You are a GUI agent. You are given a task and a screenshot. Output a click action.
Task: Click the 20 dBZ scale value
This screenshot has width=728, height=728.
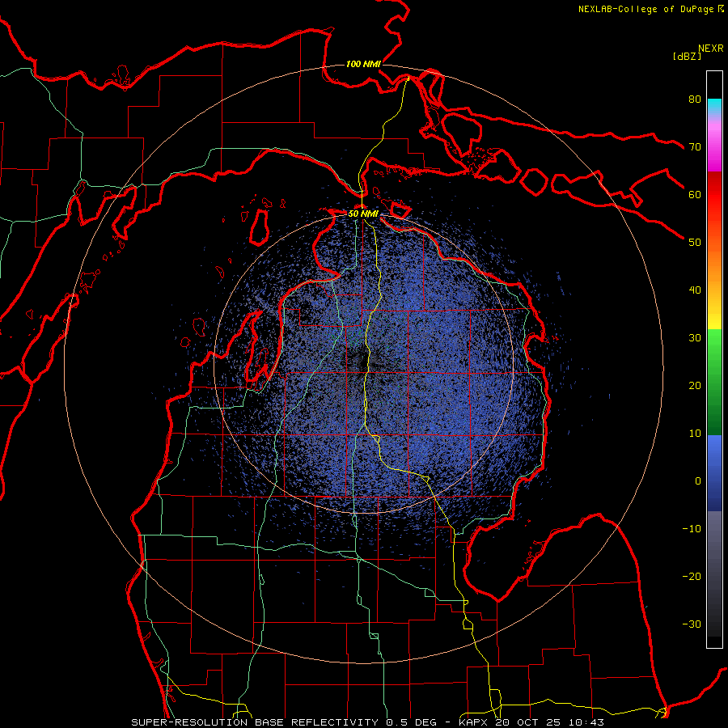(x=695, y=386)
